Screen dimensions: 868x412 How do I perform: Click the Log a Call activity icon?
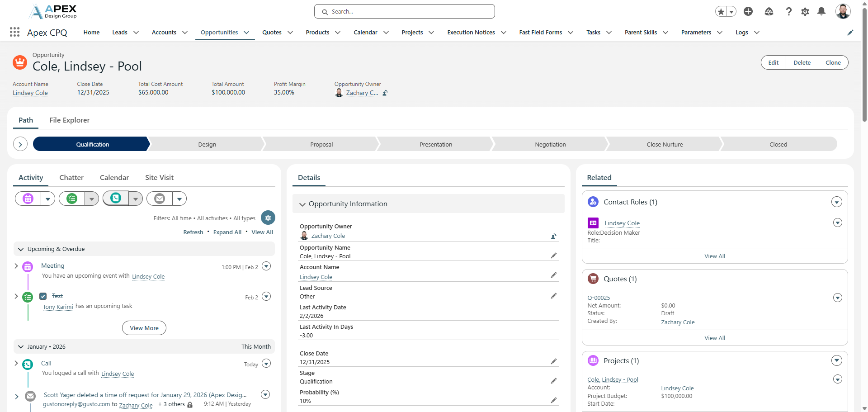[x=116, y=199]
